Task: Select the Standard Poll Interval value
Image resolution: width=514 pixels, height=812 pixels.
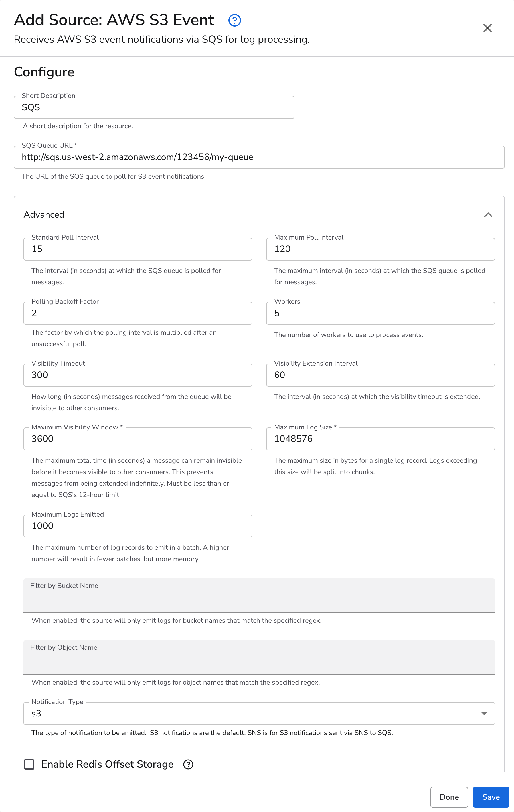Action: coord(138,249)
